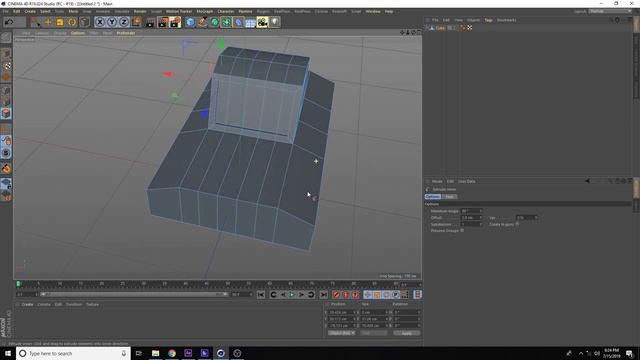Click the Subdivision spinner arrows
The image size is (640, 360).
[x=481, y=224]
